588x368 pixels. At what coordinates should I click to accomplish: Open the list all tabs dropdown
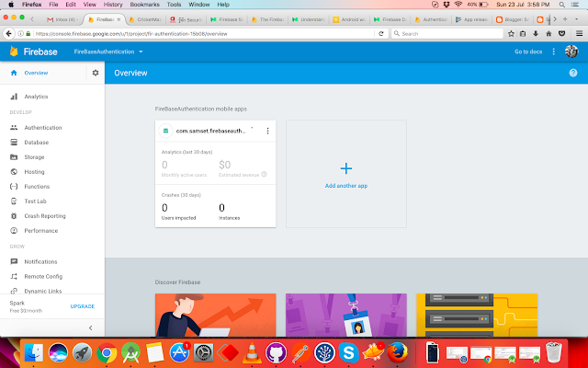576,19
